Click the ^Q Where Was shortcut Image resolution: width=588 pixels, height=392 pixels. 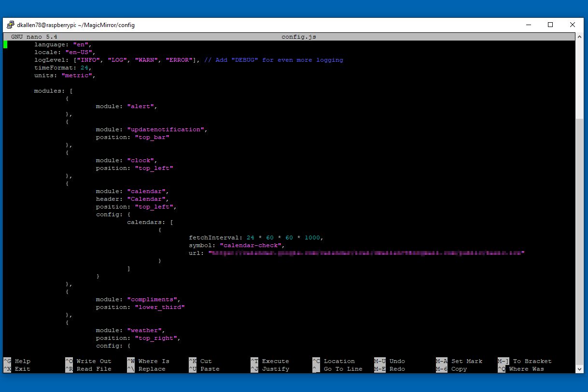click(x=521, y=369)
